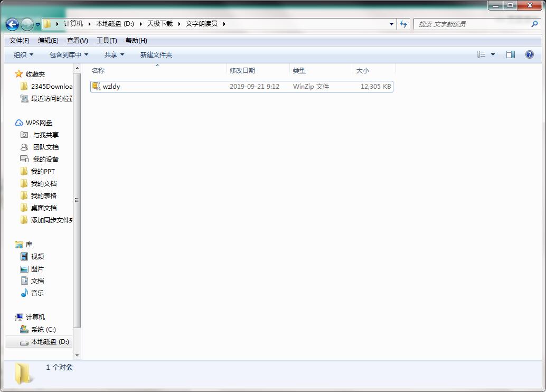546x392 pixels.
Task: Open the 音乐 library icon
Action: click(x=24, y=293)
